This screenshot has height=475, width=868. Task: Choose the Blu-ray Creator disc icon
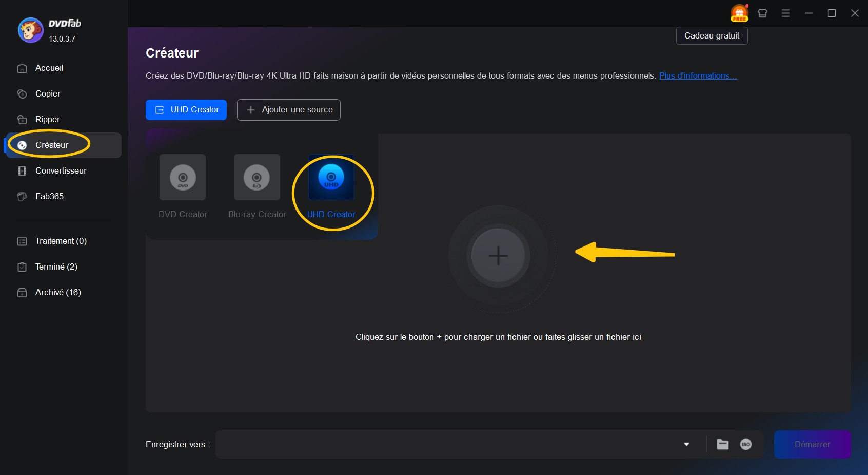257,177
